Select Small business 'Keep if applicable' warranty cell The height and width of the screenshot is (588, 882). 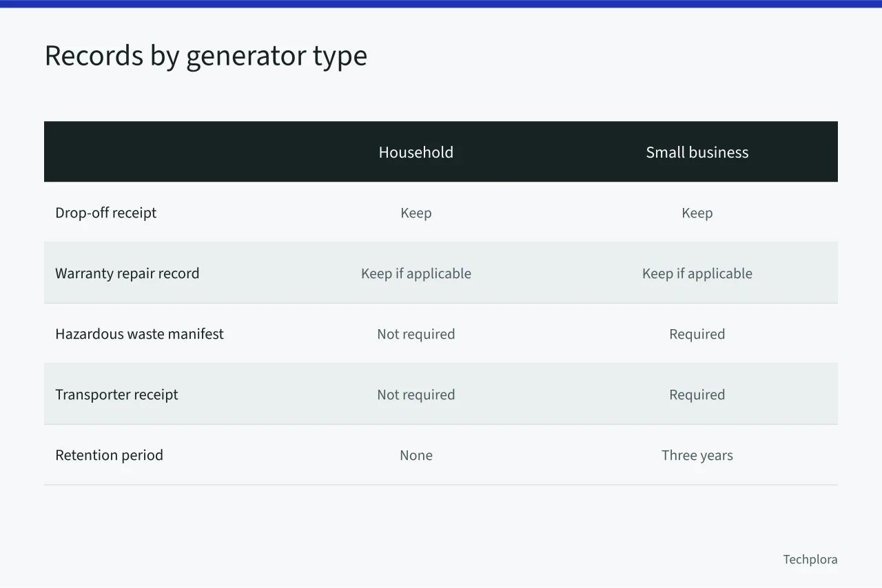click(697, 273)
